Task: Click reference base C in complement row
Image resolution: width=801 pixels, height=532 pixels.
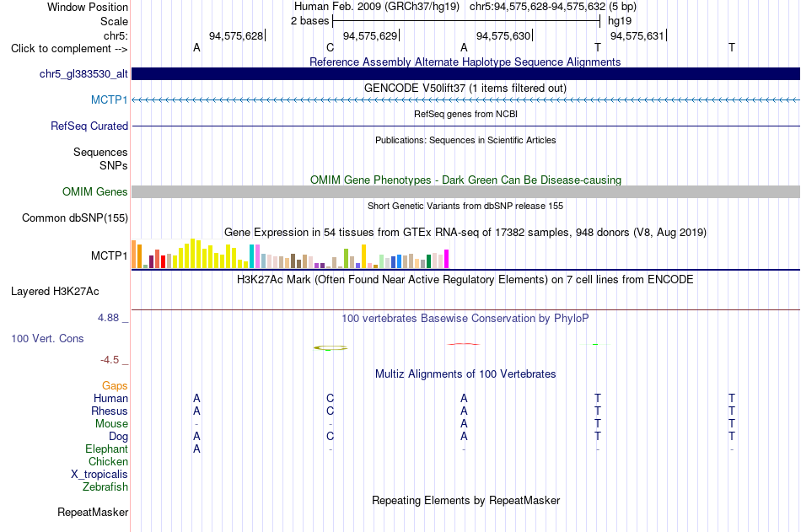Action: [x=330, y=47]
